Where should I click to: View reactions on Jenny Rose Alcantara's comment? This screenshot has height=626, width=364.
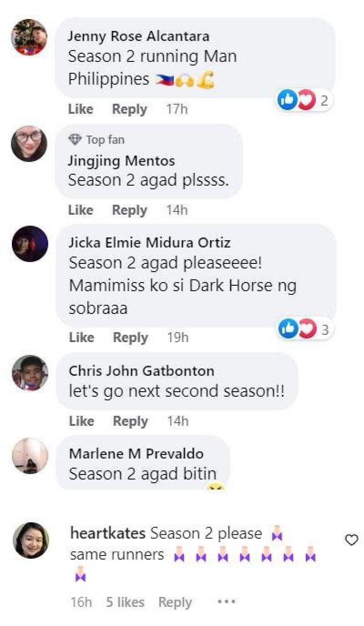click(x=304, y=100)
